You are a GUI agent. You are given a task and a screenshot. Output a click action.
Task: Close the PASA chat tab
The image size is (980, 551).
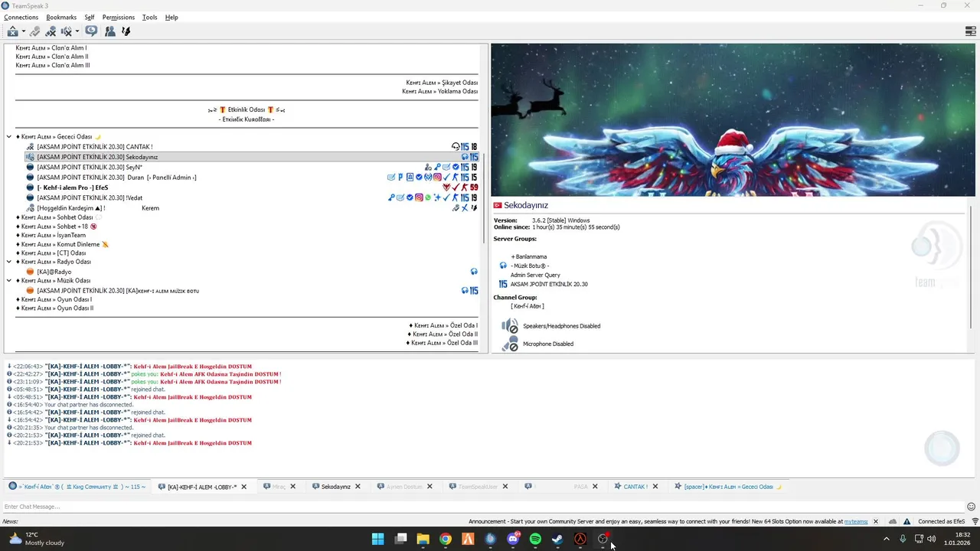tap(595, 487)
